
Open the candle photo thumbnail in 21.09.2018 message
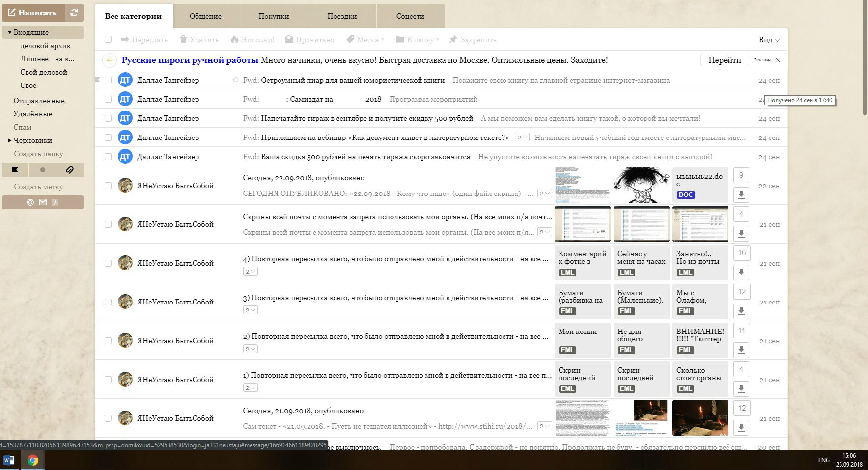click(x=700, y=417)
